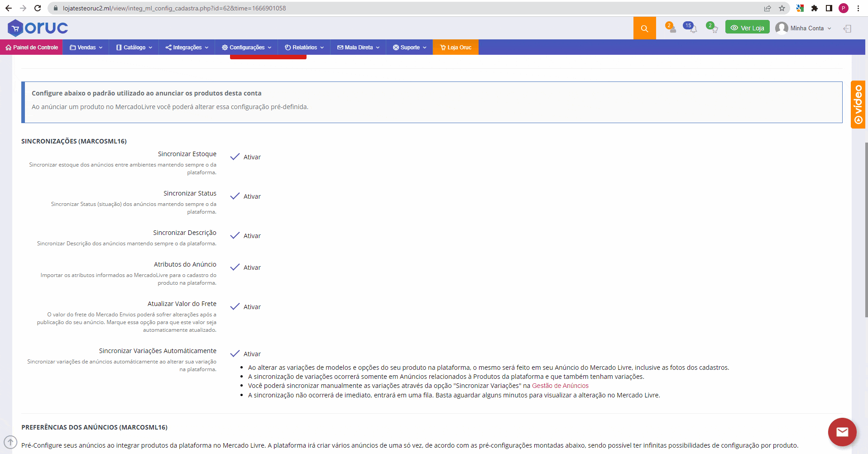Click the Sincronizar Status label

(190, 193)
